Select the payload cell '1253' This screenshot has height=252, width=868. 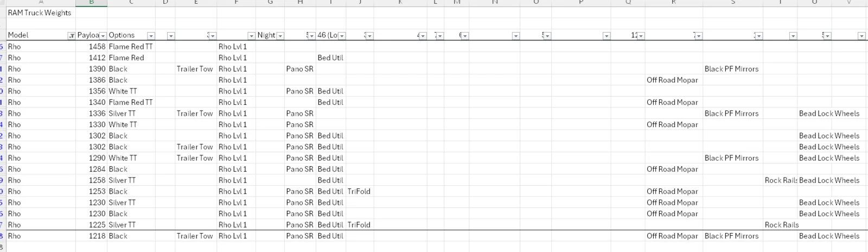point(97,191)
